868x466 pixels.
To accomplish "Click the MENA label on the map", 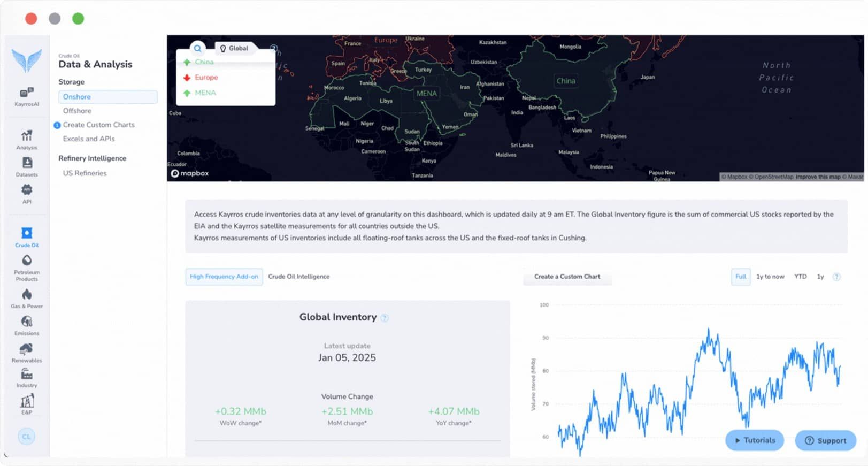I will click(x=426, y=93).
